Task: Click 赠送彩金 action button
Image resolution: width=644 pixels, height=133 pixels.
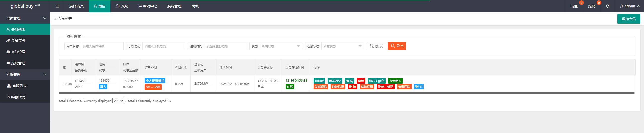Action: pos(335,81)
